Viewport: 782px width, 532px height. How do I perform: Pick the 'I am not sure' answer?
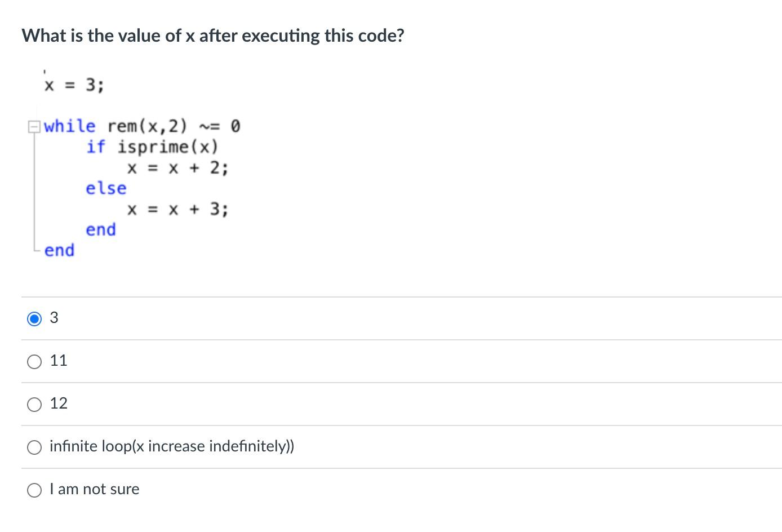pos(34,490)
